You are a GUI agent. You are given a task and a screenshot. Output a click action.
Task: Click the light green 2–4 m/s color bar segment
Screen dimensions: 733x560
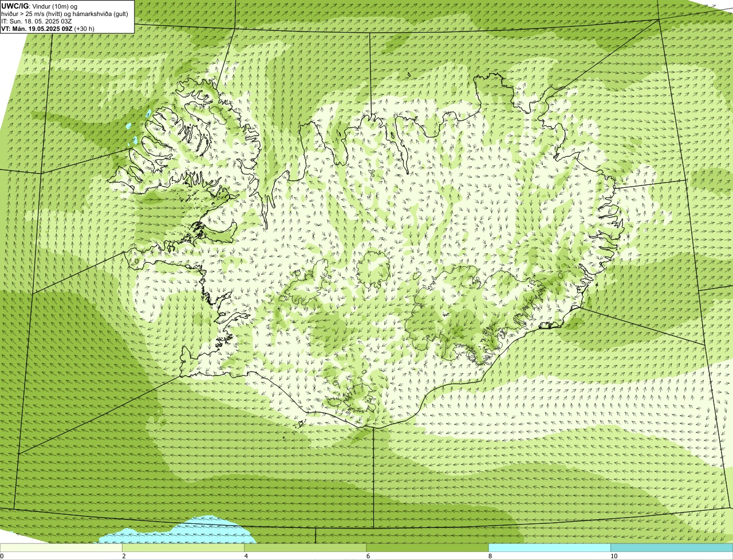(183, 547)
